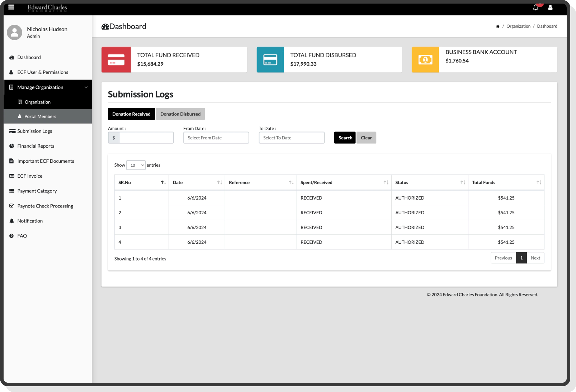The height and width of the screenshot is (392, 576).
Task: Click the yellow Business Bank Account icon
Action: (x=425, y=60)
